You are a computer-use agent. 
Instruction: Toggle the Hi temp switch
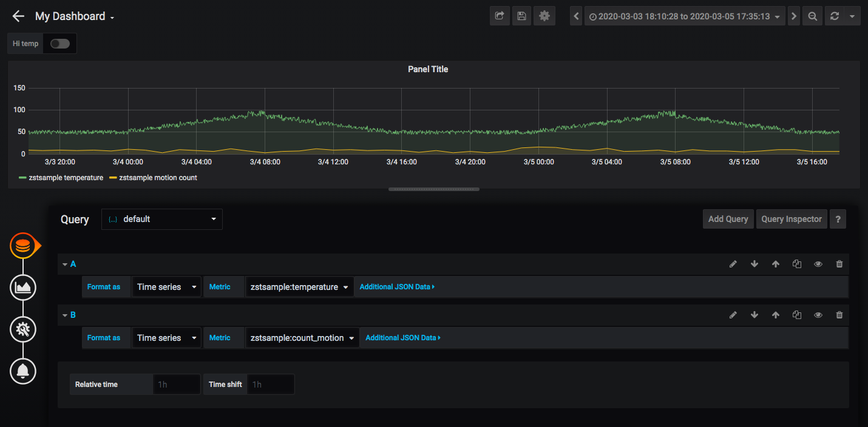coord(60,44)
